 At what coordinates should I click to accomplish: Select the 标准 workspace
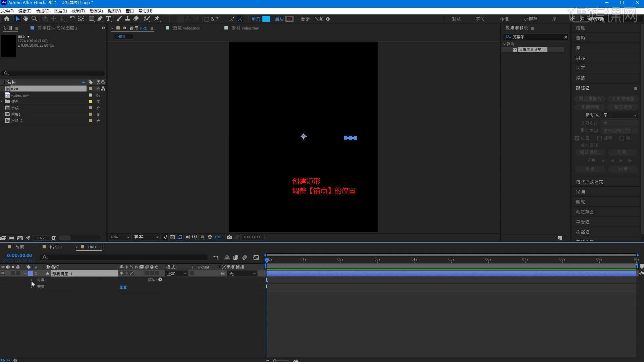(x=504, y=19)
